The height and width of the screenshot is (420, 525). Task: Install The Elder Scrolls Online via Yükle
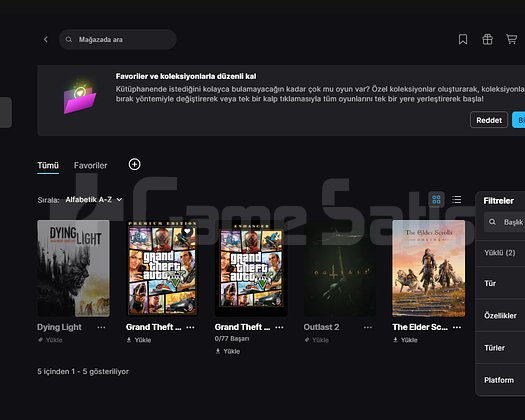click(x=405, y=340)
